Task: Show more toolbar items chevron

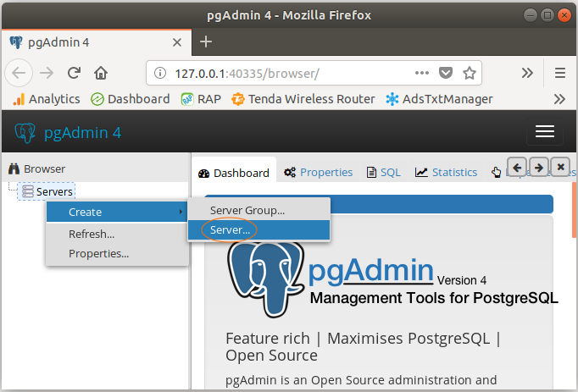Action: coord(527,73)
